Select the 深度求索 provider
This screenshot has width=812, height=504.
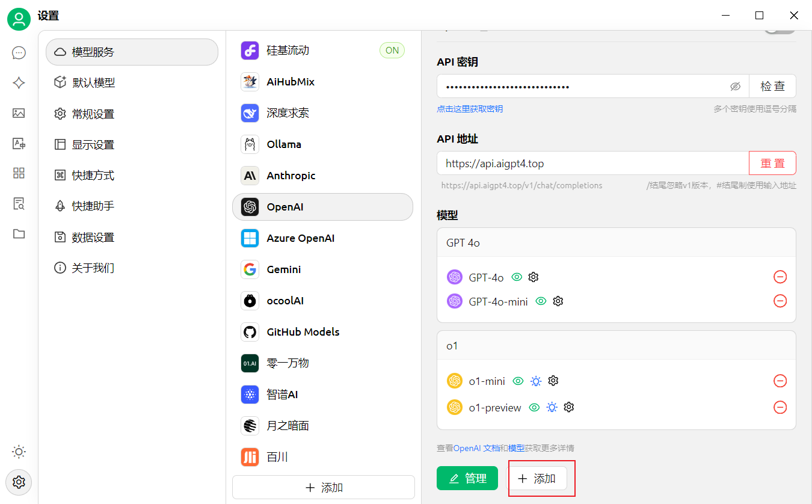[322, 113]
